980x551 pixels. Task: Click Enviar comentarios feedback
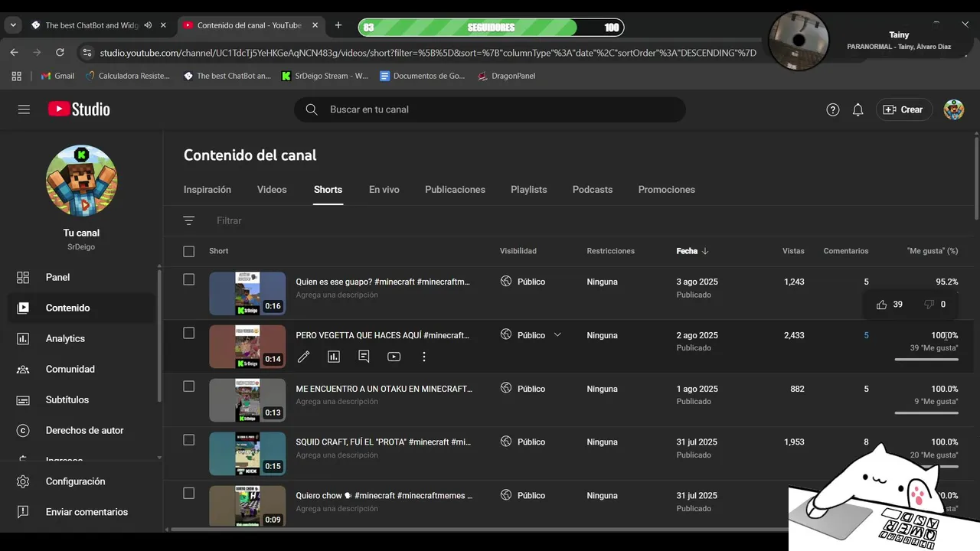pos(80,512)
